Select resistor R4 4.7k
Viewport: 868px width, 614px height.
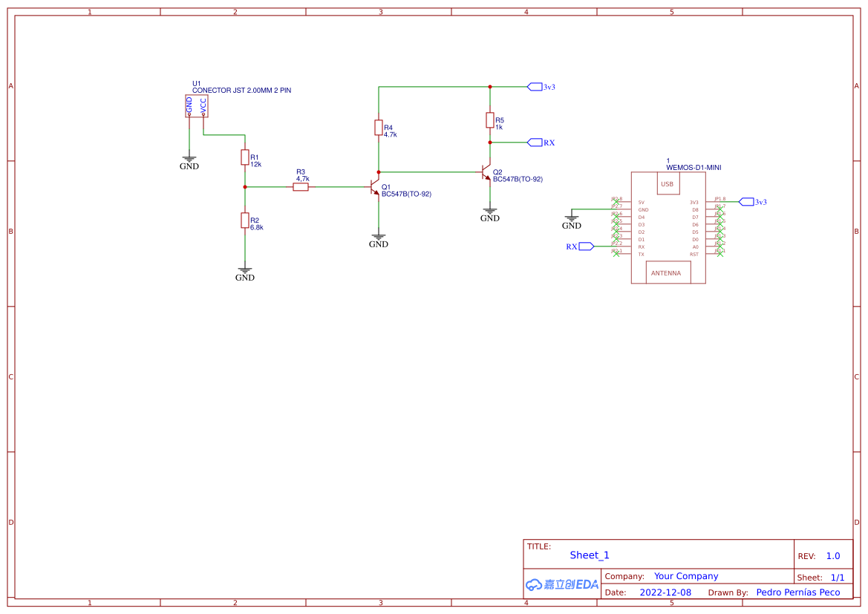tap(379, 128)
